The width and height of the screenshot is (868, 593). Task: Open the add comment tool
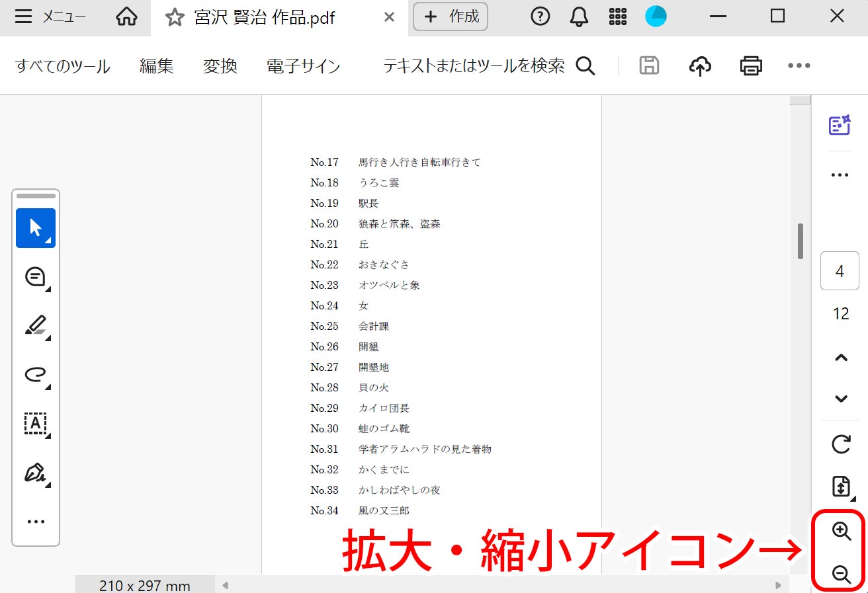(35, 276)
